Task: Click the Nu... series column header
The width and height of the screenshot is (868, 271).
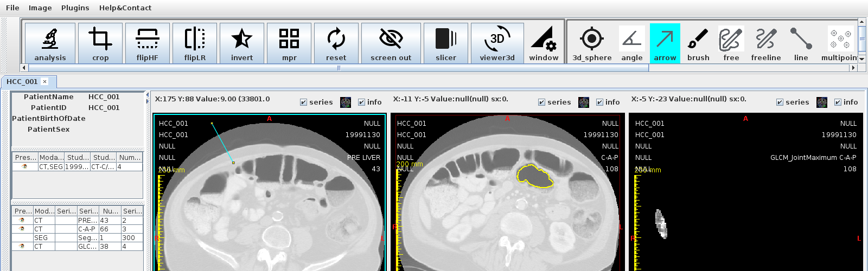Action: (110, 211)
